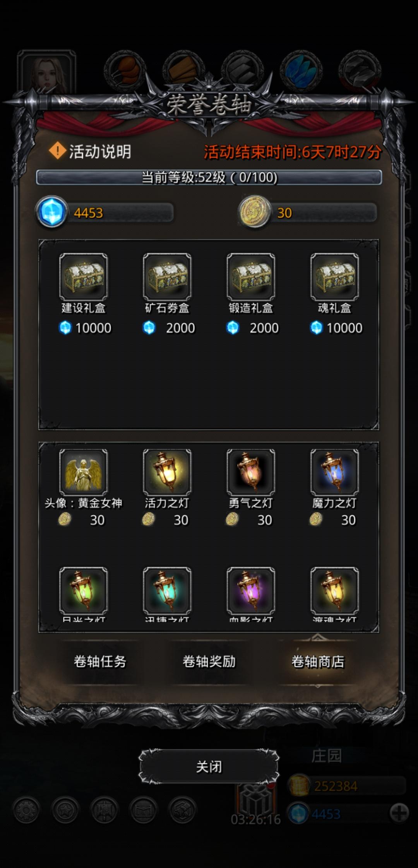Pick the 魂礼盒 chest item
Image resolution: width=418 pixels, height=868 pixels.
tap(334, 277)
